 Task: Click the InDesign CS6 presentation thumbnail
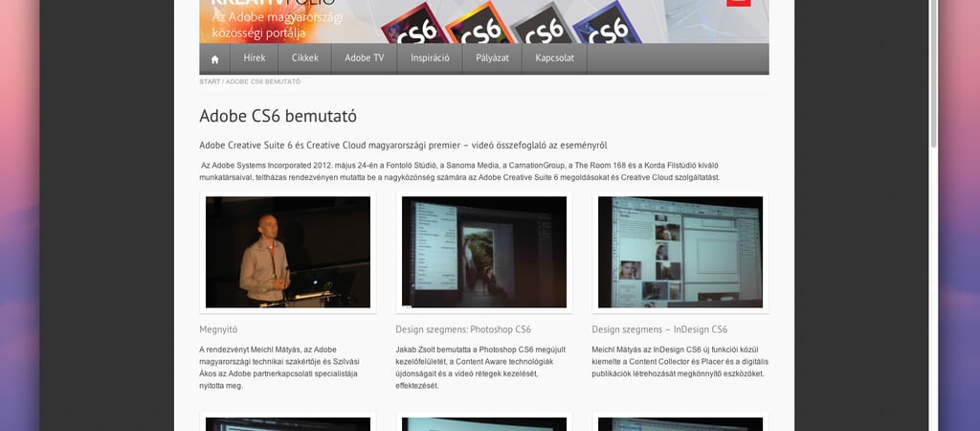click(679, 252)
